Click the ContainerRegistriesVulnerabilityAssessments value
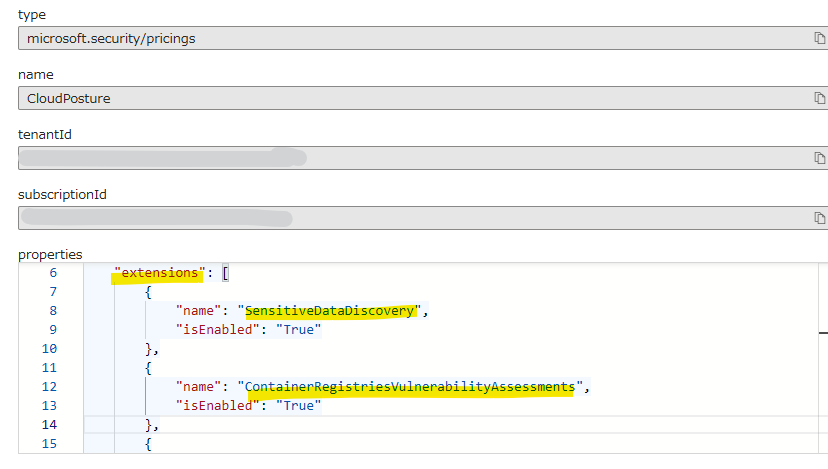This screenshot has width=828, height=469. (x=410, y=387)
